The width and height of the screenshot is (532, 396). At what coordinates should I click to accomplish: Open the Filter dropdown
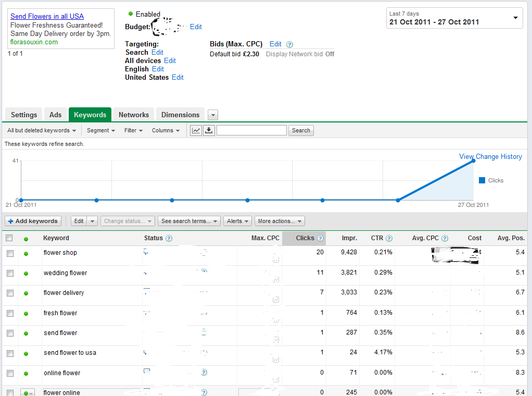133,130
